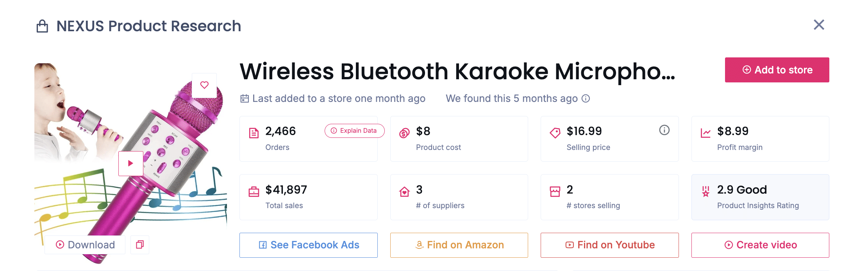Click the Create video button

point(760,245)
